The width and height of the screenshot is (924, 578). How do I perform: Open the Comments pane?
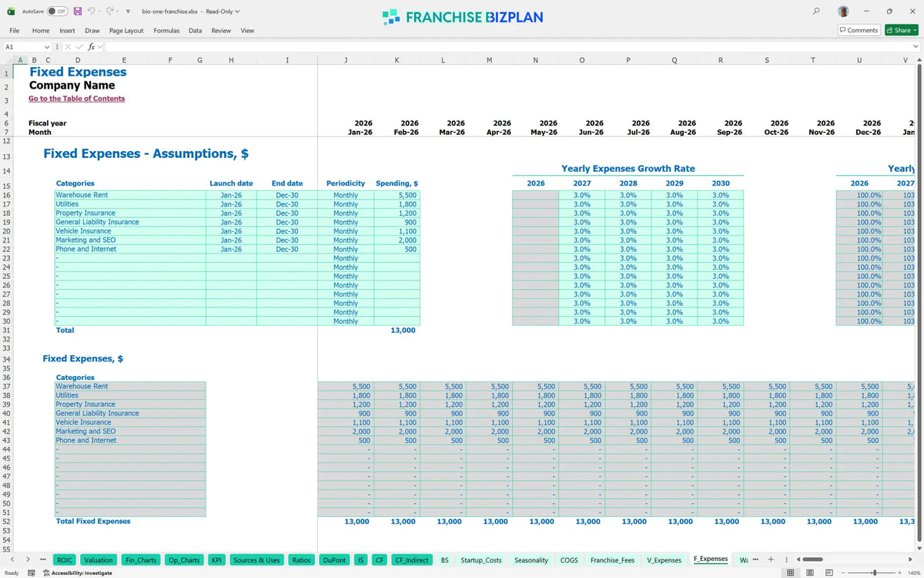tap(859, 30)
